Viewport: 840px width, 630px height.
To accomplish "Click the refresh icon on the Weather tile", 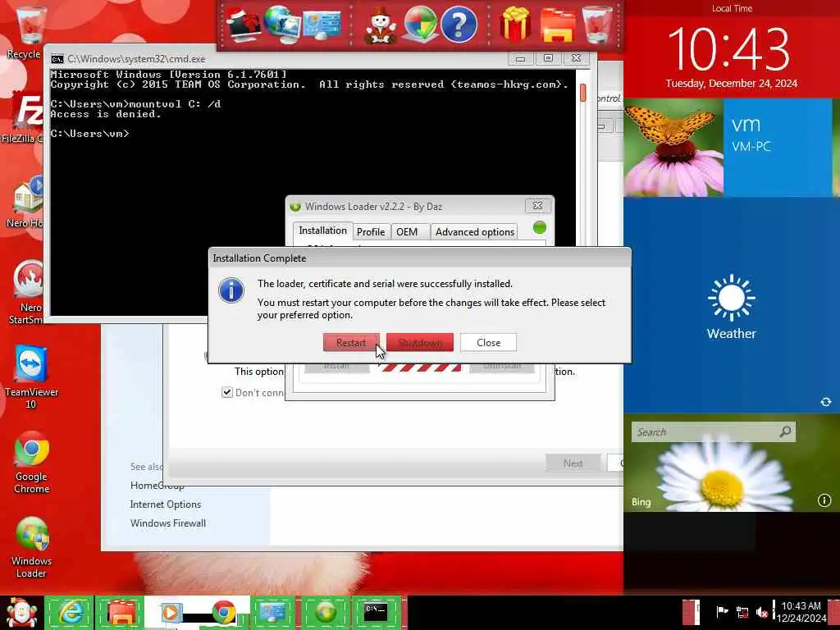I will tap(825, 402).
